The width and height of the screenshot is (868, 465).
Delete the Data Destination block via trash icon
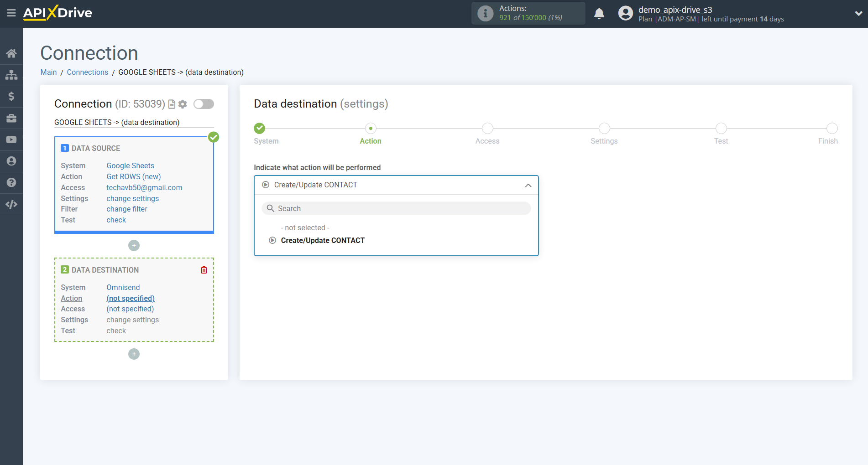204,269
